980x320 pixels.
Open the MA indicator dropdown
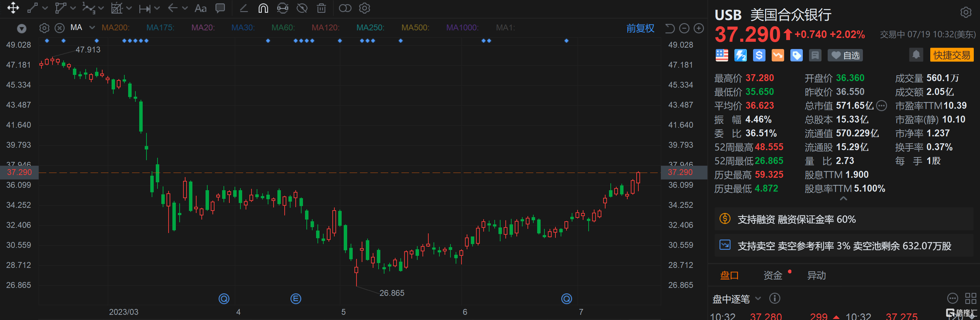coord(92,27)
